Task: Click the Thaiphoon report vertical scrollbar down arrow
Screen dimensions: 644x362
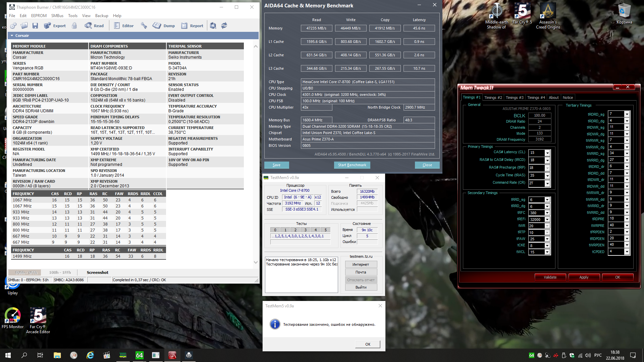Action: coord(256,262)
